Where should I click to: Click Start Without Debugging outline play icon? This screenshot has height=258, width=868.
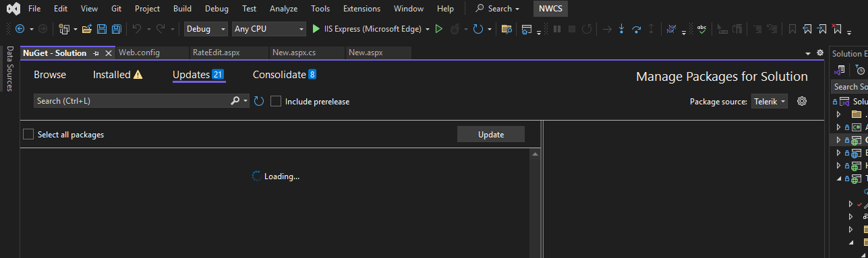tap(439, 29)
